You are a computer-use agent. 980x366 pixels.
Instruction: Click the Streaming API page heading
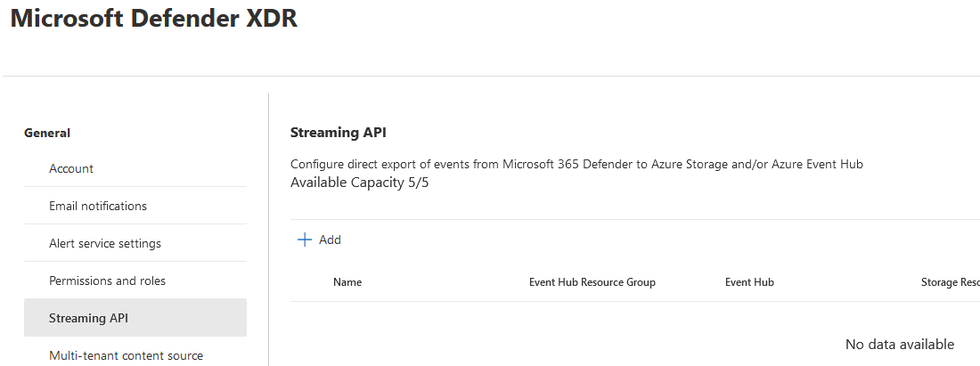point(339,133)
